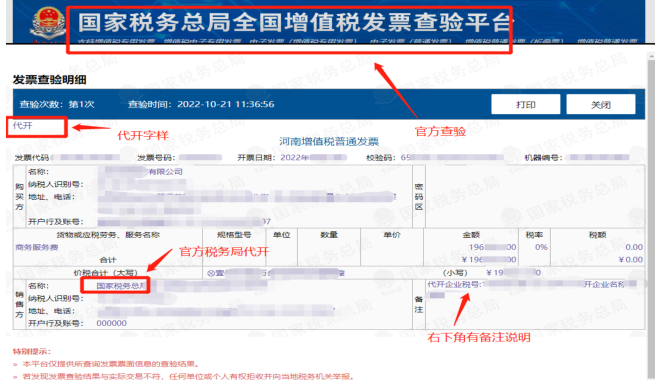This screenshot has width=655, height=380.
Task: Select the 国家税务总局全国增值税发票查验平台 title
Action: 296,23
